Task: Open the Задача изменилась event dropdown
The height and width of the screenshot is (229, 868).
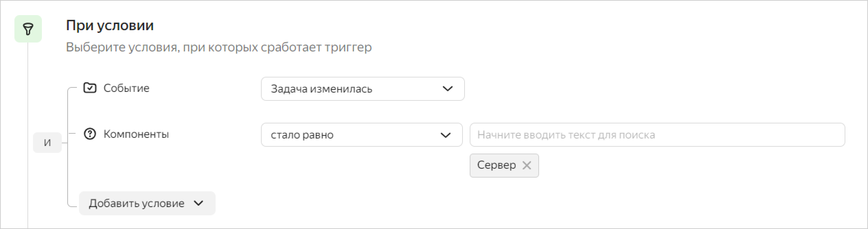Action: coord(362,89)
